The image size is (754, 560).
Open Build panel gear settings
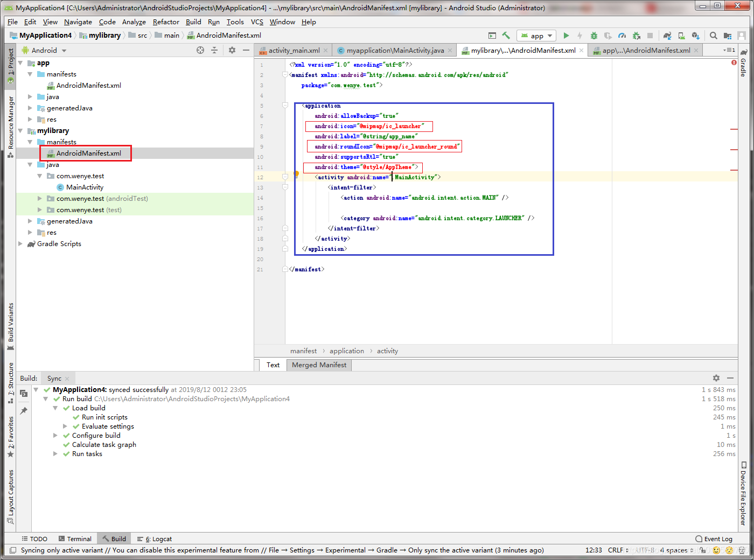[x=716, y=378]
